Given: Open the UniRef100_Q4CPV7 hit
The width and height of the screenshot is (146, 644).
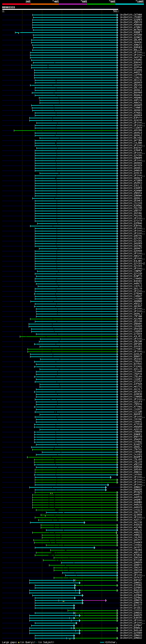Looking at the screenshot, I should [x=131, y=540].
